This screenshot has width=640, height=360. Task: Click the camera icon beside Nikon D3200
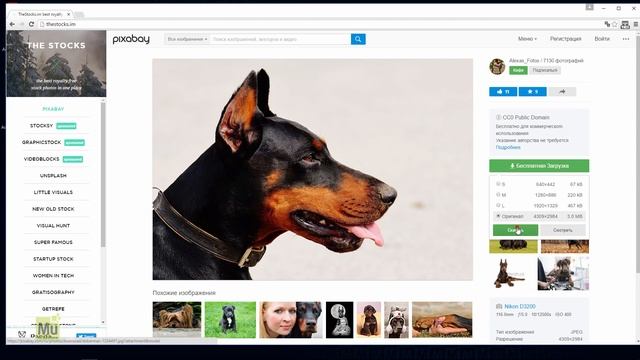point(499,306)
